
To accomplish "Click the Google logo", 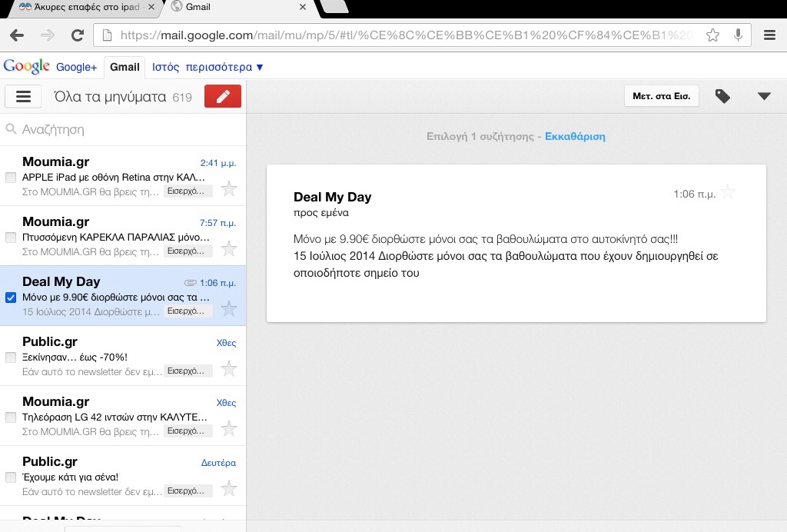I will 26,66.
